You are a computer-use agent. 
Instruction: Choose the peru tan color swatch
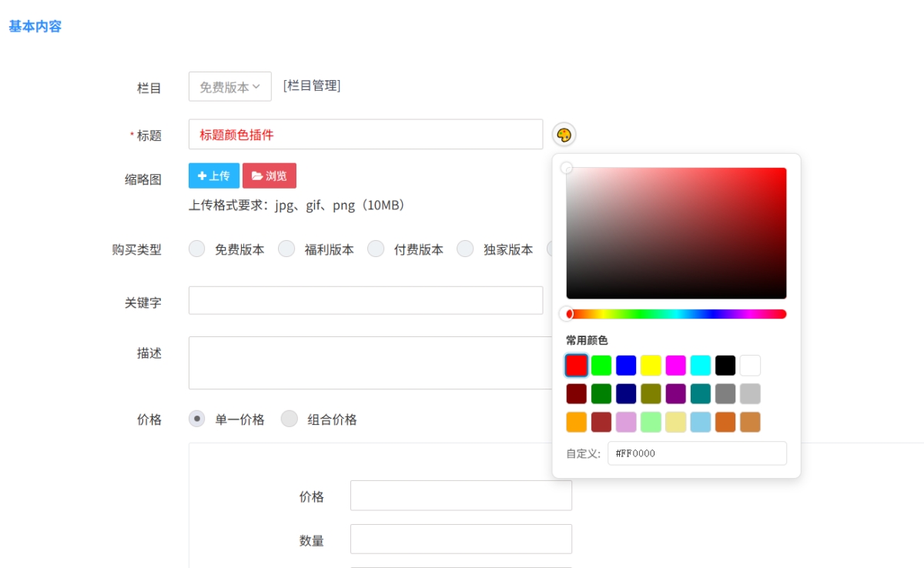(x=750, y=422)
